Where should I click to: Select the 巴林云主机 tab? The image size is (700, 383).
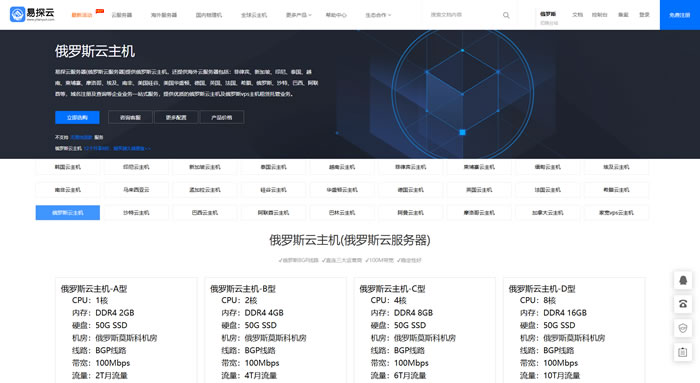[342, 212]
